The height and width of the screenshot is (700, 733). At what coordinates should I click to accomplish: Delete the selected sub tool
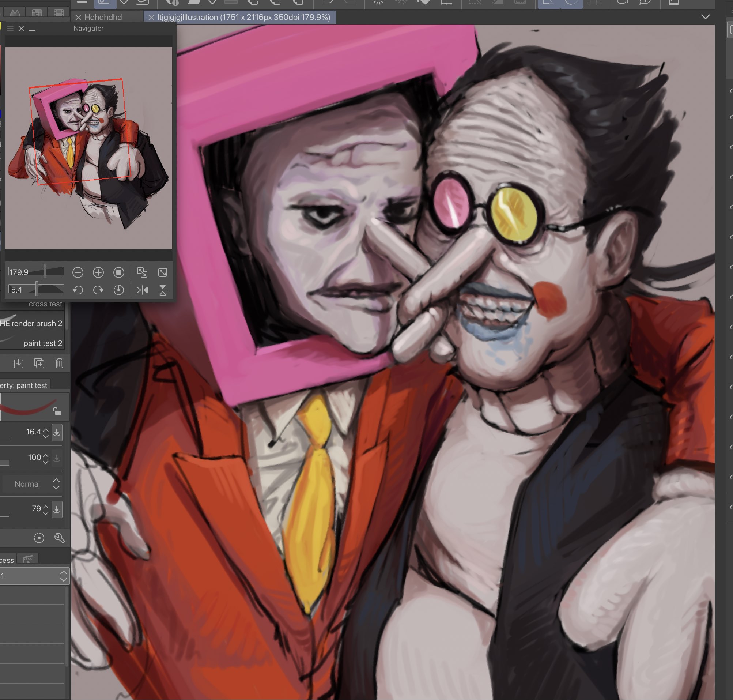point(60,363)
